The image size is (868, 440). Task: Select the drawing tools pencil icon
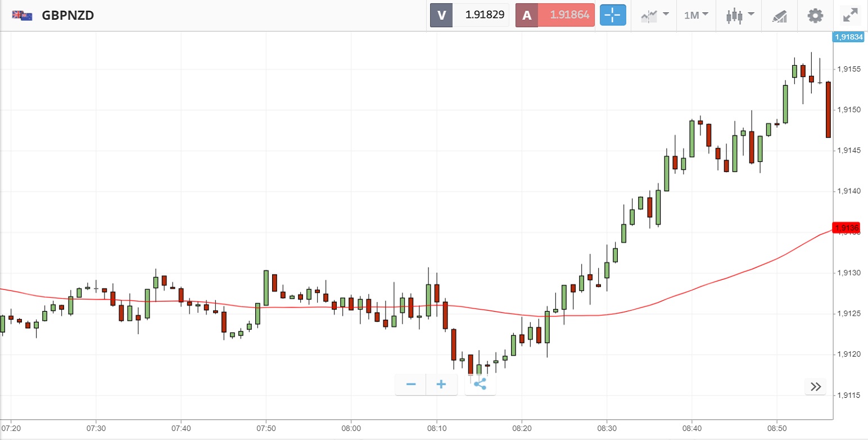click(x=780, y=16)
